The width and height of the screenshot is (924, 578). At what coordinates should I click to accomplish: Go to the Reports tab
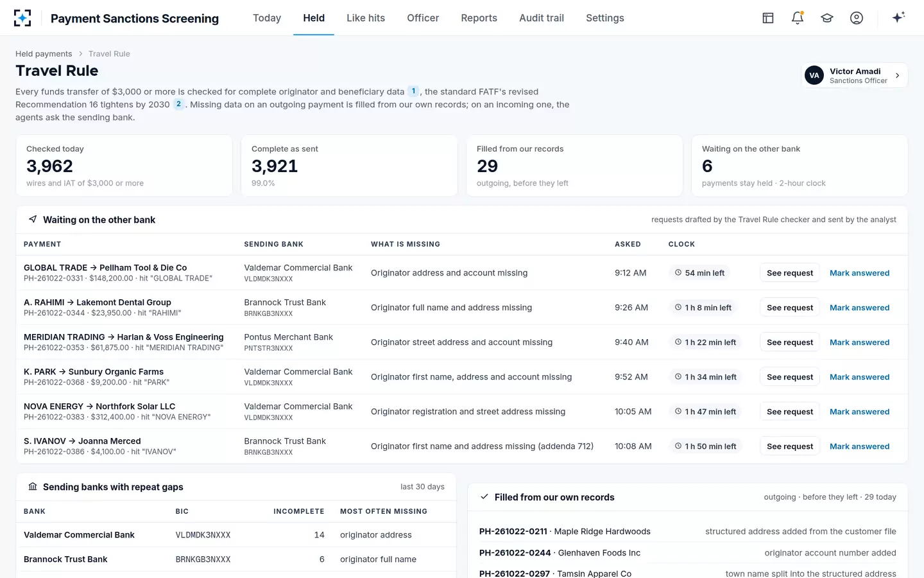click(x=479, y=18)
